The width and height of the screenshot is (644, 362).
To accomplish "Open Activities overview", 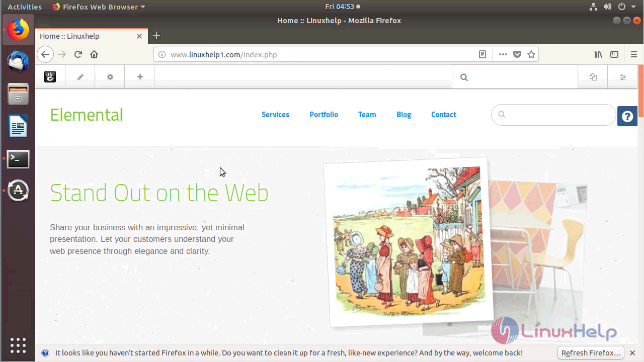I will (x=25, y=7).
